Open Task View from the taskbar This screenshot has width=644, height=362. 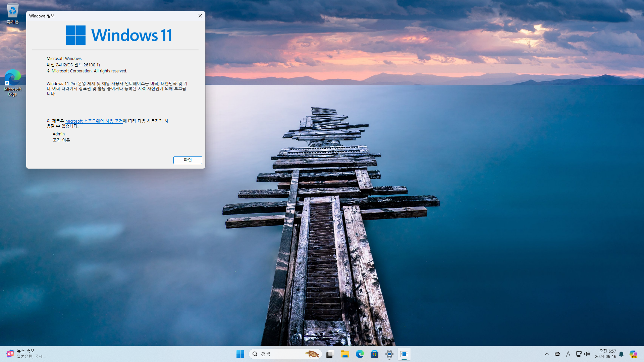coord(330,354)
